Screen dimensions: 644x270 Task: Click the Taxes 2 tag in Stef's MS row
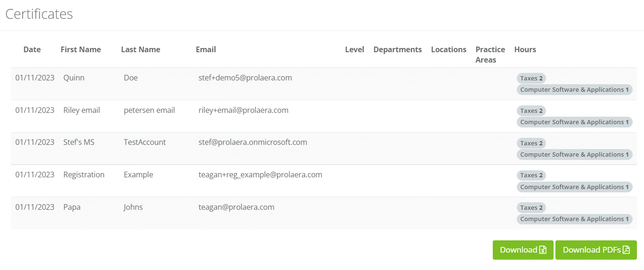531,143
